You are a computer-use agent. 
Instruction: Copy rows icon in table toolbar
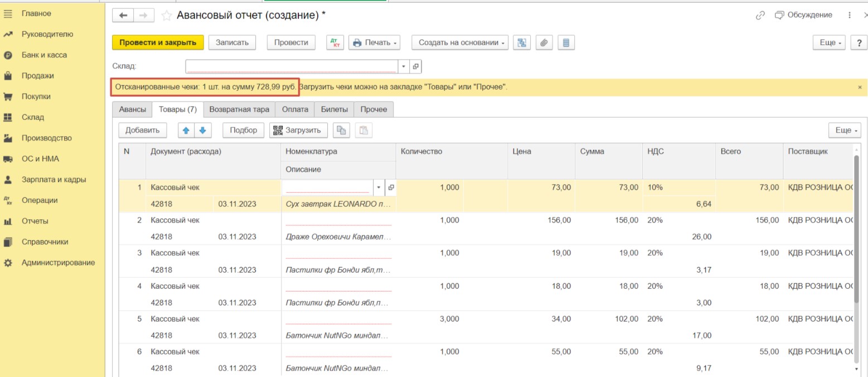point(341,130)
